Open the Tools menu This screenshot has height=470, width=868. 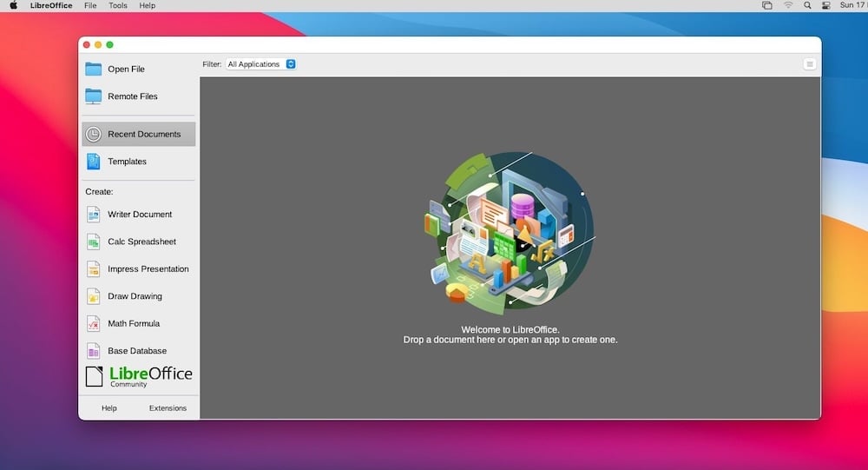(118, 5)
